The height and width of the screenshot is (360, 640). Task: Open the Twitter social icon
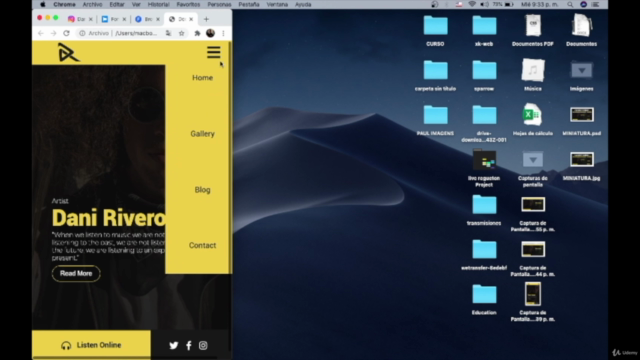click(174, 345)
